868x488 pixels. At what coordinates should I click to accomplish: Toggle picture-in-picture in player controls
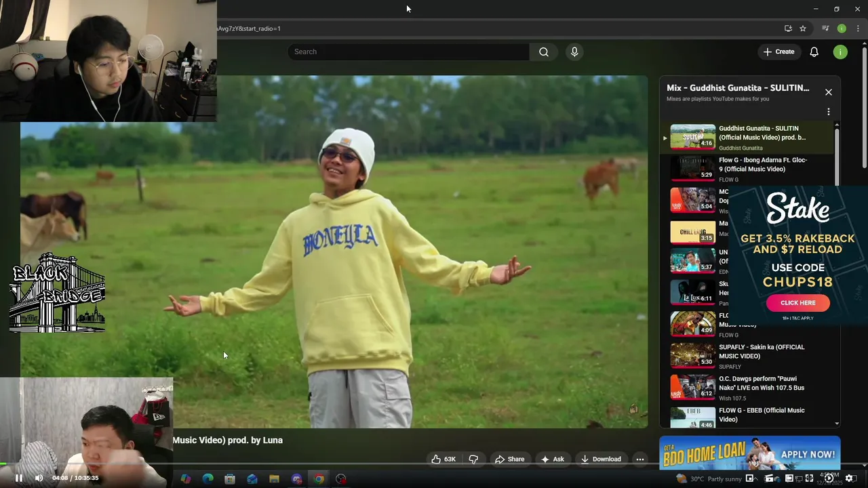(x=750, y=479)
